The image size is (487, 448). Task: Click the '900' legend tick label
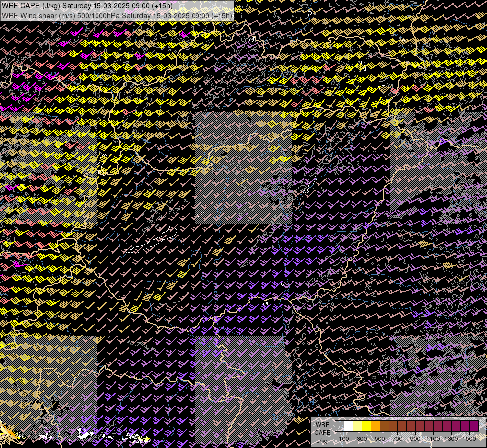coord(415,439)
